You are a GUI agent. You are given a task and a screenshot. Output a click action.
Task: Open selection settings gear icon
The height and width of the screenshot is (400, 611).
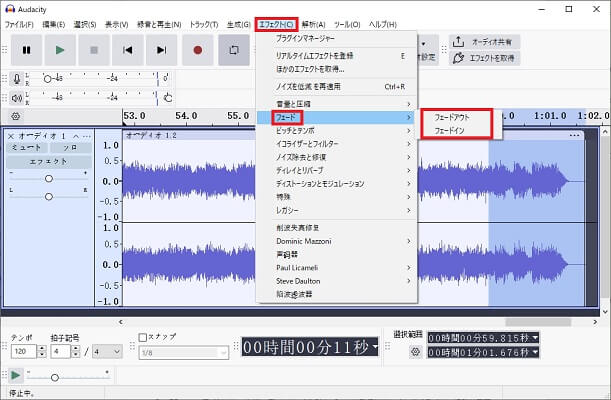[x=416, y=352]
